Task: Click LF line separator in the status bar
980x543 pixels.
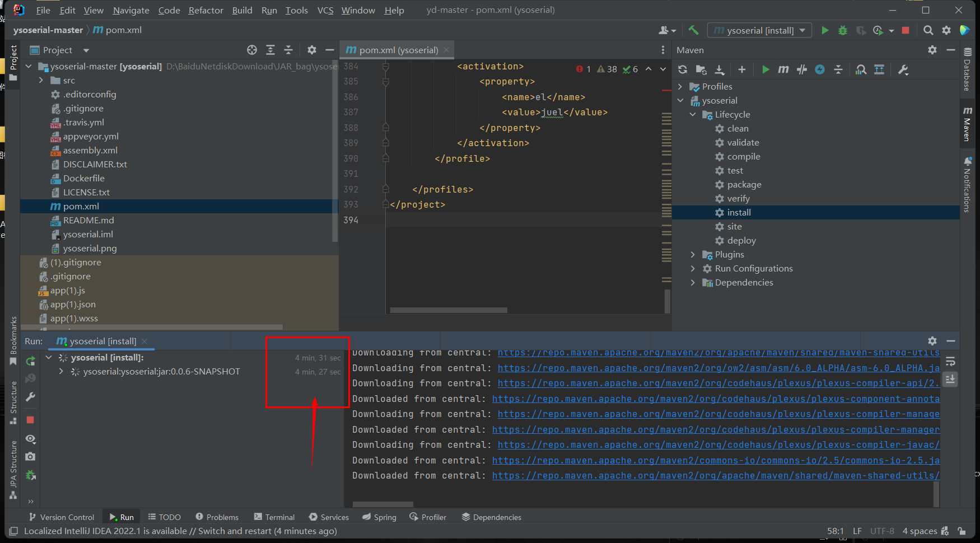Action: (x=857, y=531)
